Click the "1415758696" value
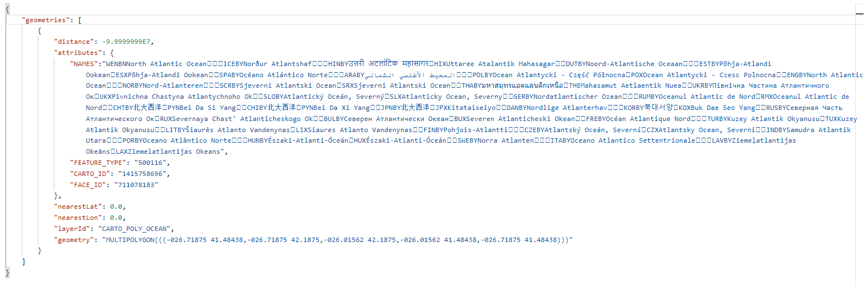 pyautogui.click(x=142, y=174)
